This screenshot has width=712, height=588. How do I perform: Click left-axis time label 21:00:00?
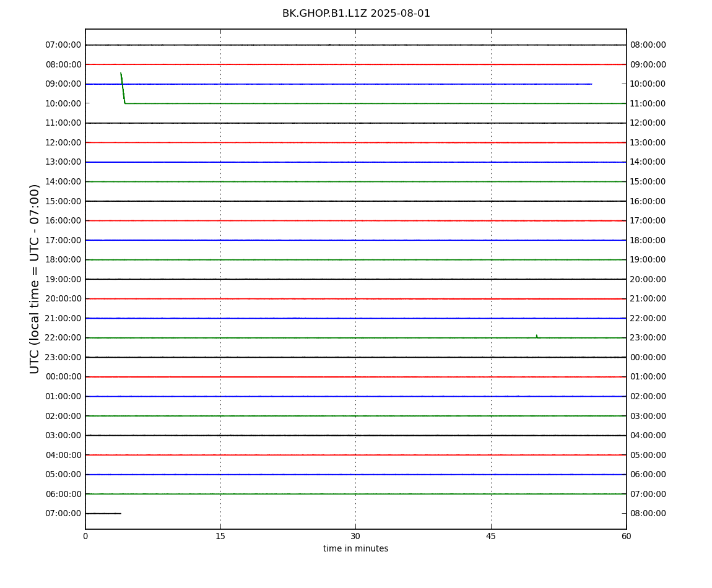click(x=64, y=318)
